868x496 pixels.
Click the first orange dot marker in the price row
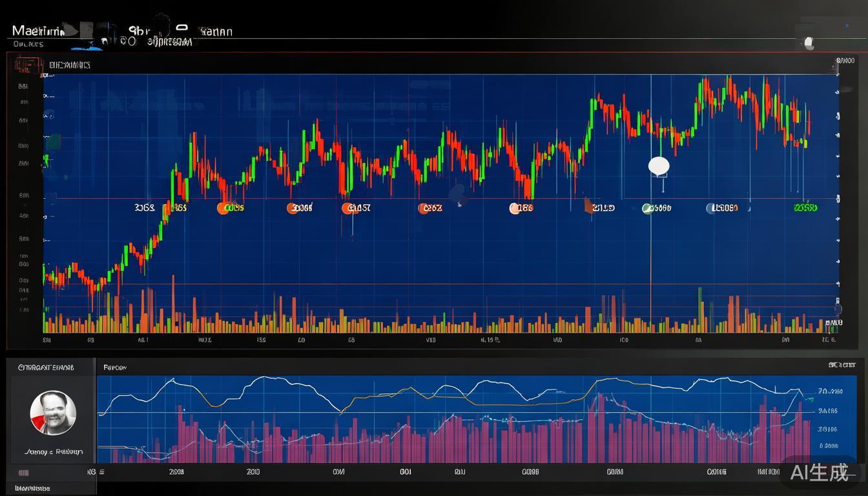(x=223, y=208)
